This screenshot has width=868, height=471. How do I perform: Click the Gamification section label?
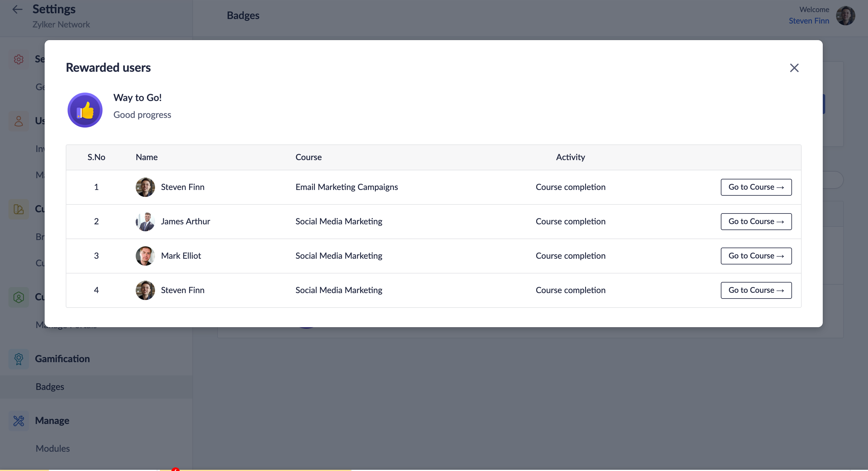click(x=62, y=359)
